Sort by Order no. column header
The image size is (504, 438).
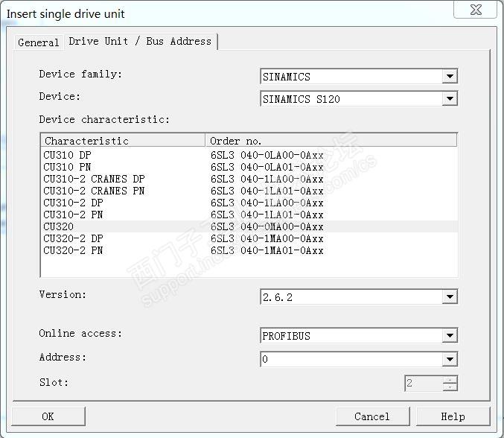tap(331, 141)
